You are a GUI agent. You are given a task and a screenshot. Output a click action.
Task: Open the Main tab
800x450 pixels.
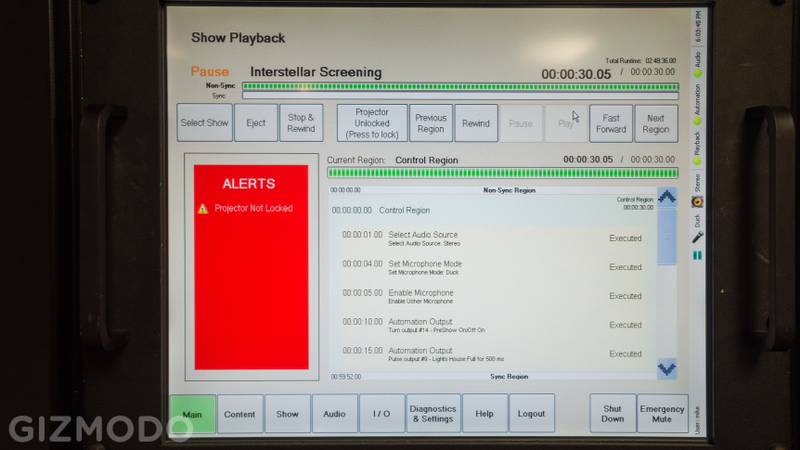pyautogui.click(x=192, y=414)
